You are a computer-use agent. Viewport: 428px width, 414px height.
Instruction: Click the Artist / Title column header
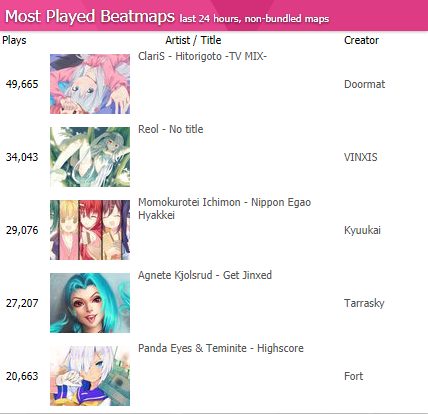(193, 40)
